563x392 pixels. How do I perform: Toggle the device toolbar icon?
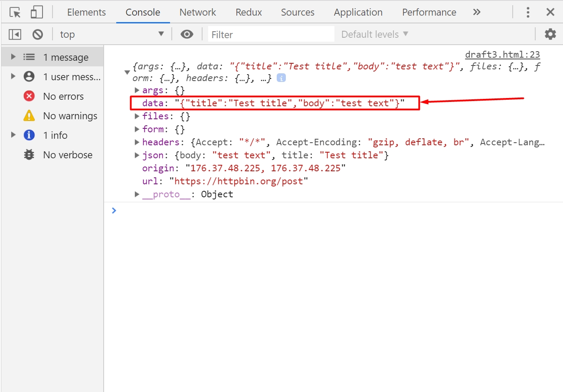(x=36, y=13)
